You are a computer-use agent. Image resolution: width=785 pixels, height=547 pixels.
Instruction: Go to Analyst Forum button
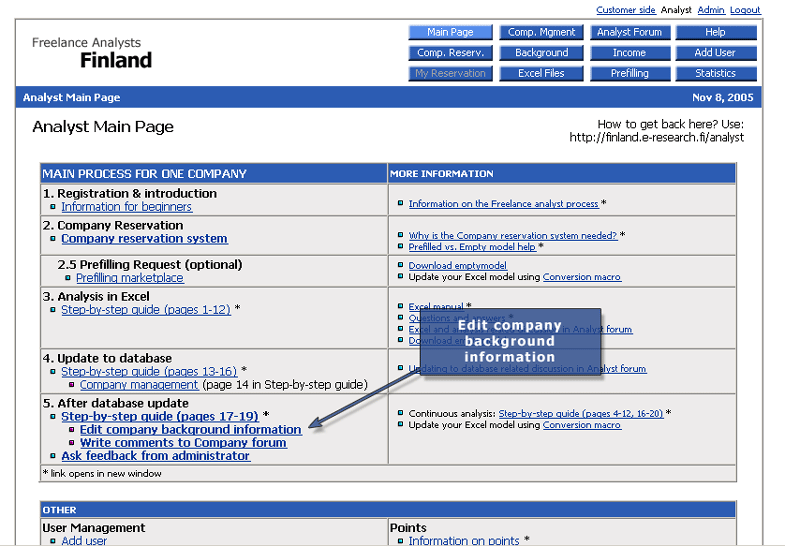pyautogui.click(x=629, y=33)
